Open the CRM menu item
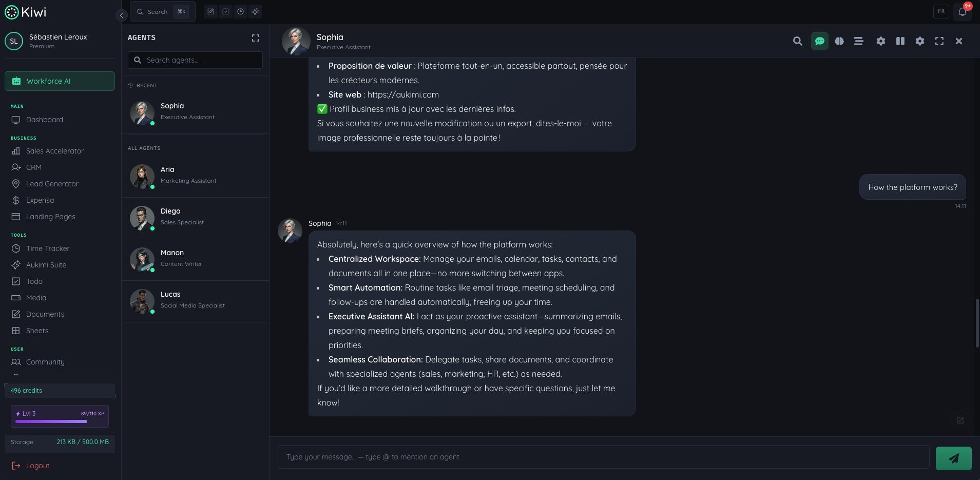Viewport: 980px width, 480px height. [34, 167]
